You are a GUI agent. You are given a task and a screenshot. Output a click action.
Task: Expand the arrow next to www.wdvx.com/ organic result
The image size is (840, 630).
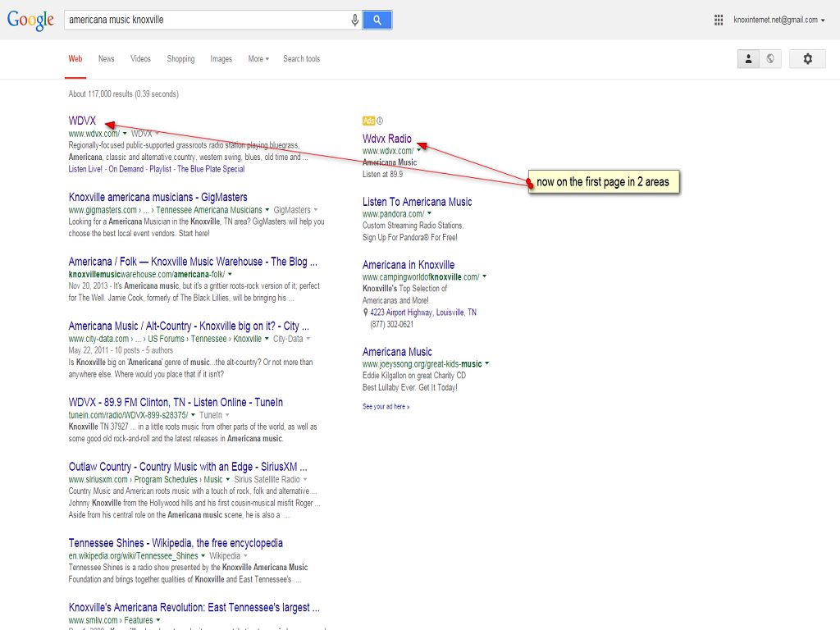point(125,134)
